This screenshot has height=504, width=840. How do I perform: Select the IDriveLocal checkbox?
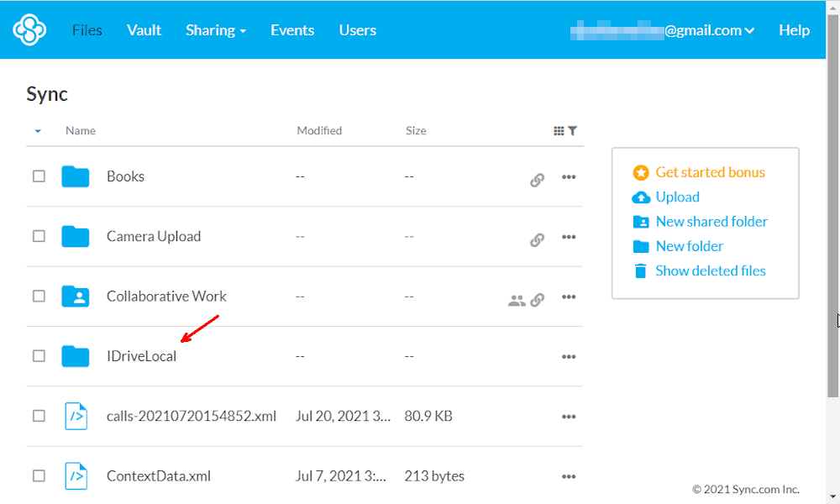tap(39, 356)
